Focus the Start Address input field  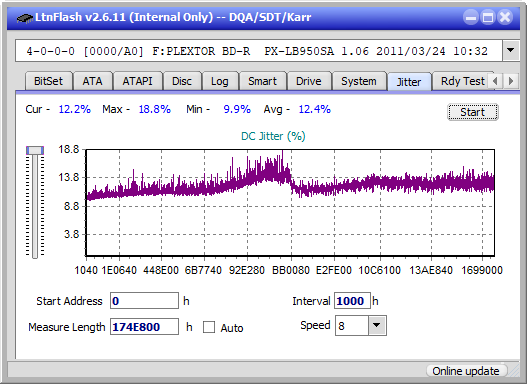[x=145, y=301]
